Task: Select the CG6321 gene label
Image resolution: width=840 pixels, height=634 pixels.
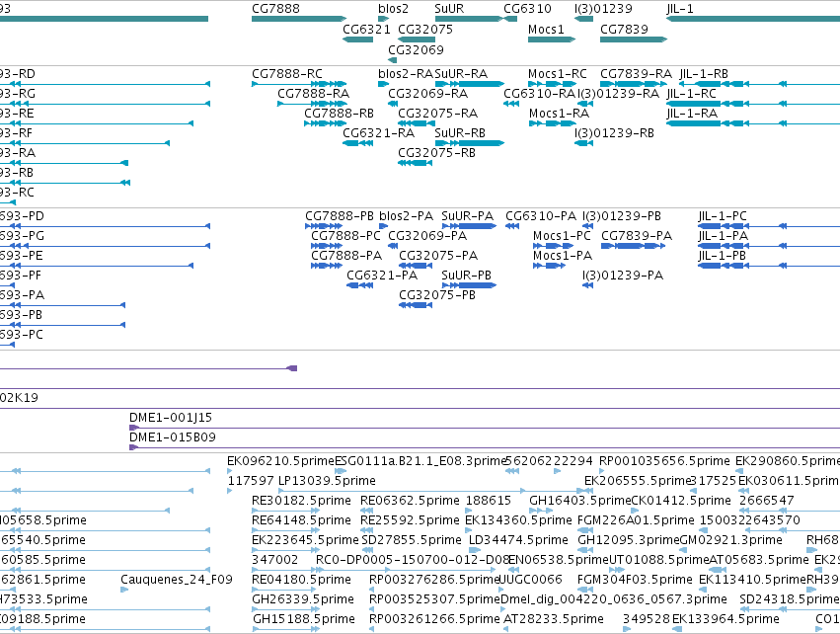Action: [x=366, y=29]
